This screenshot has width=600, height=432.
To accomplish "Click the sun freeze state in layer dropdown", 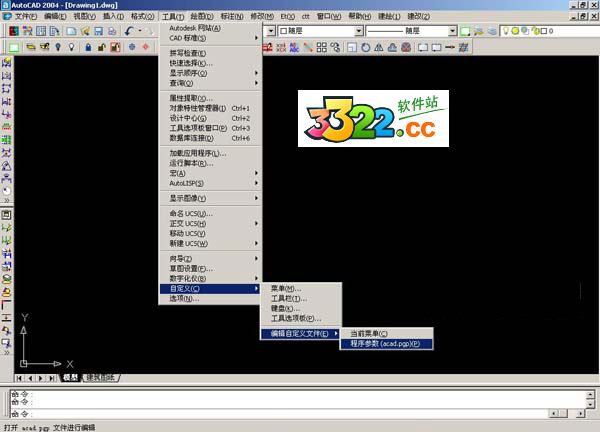I will point(515,31).
